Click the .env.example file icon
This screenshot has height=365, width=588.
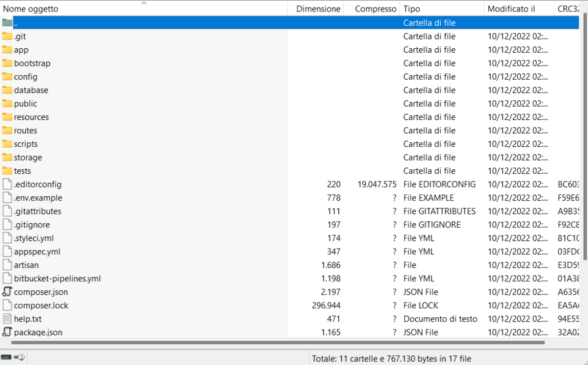click(x=7, y=198)
